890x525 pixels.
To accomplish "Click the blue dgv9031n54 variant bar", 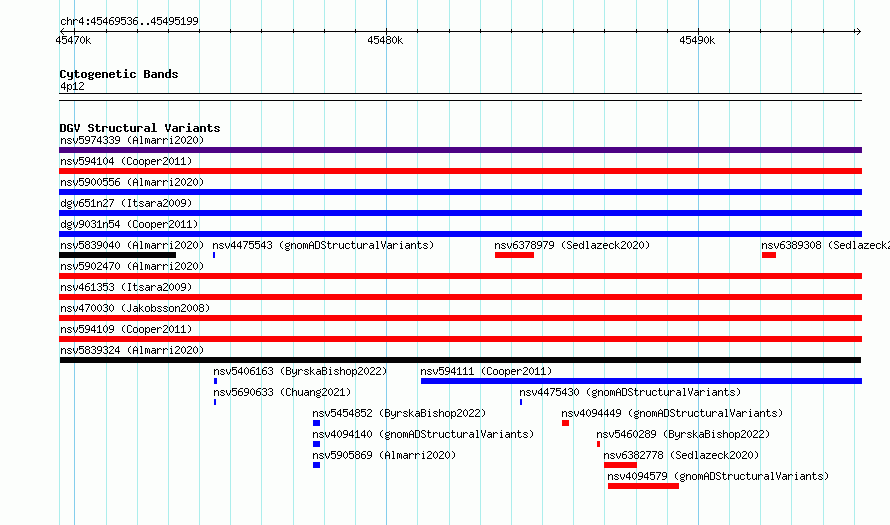I will [x=460, y=234].
